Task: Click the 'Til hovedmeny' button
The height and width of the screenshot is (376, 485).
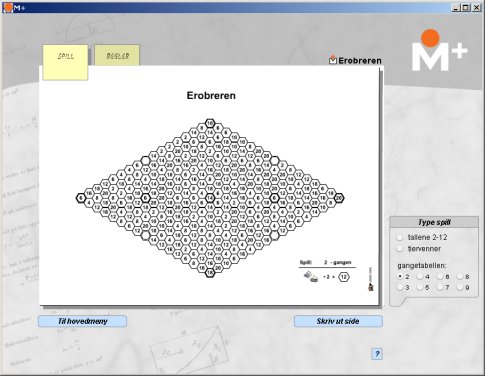Action: 82,321
